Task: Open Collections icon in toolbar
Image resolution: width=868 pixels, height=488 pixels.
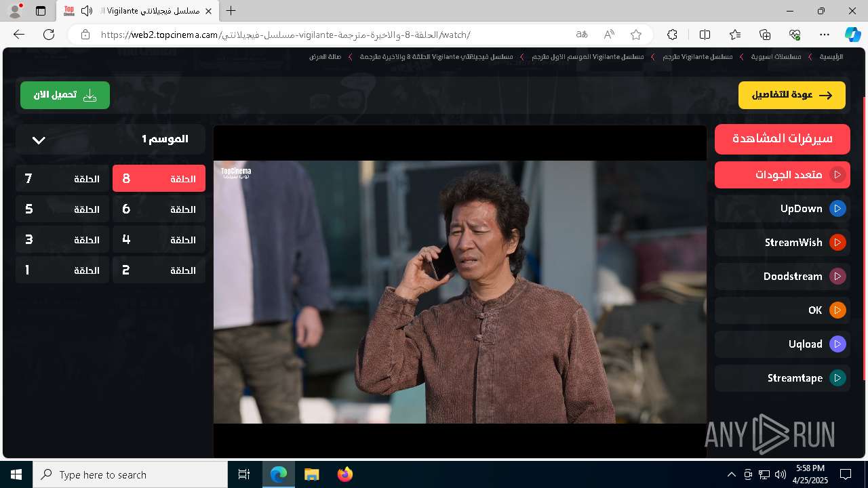Action: point(765,35)
